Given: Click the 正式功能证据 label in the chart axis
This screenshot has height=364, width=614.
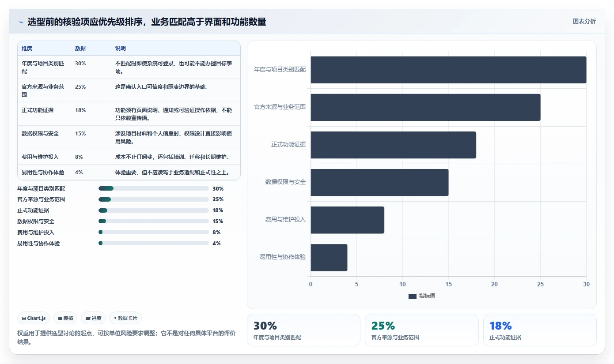Looking at the screenshot, I should [288, 145].
